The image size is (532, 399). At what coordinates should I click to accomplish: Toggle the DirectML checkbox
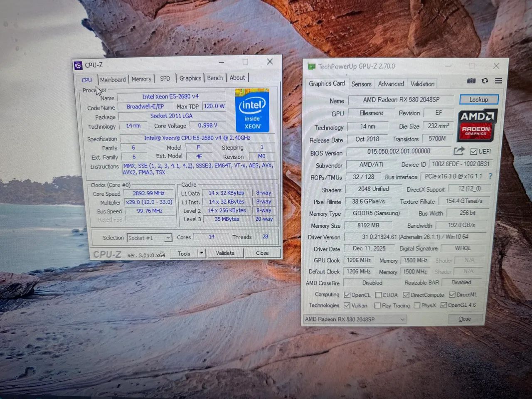[452, 294]
